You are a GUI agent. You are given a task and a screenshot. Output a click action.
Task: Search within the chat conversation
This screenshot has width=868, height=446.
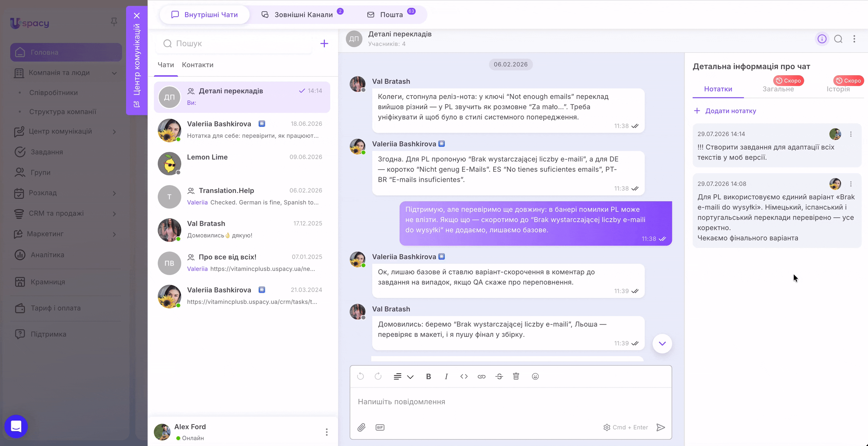pos(838,39)
